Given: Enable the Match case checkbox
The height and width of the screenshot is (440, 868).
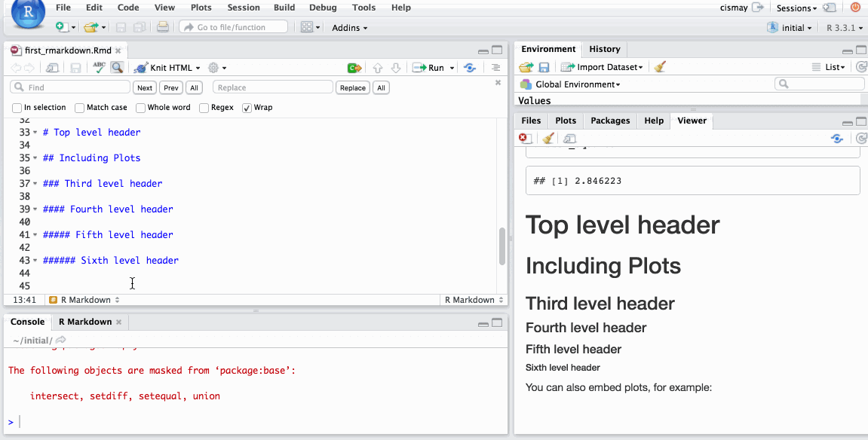Looking at the screenshot, I should pyautogui.click(x=79, y=108).
